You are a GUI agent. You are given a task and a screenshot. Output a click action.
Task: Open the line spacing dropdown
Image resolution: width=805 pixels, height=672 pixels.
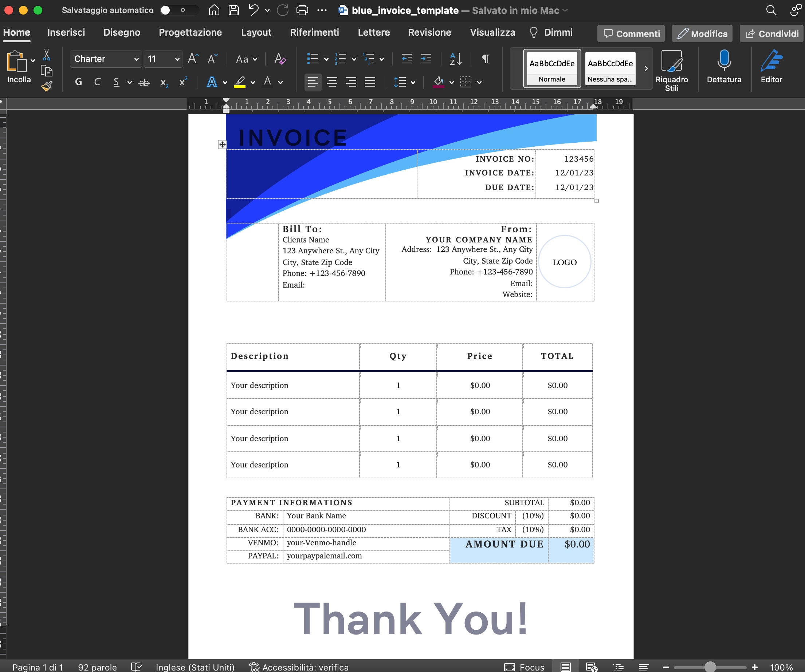(x=413, y=82)
